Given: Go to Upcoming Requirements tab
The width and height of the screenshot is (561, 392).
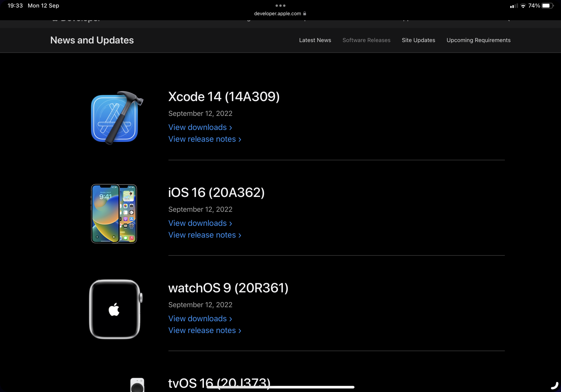Looking at the screenshot, I should (478, 40).
